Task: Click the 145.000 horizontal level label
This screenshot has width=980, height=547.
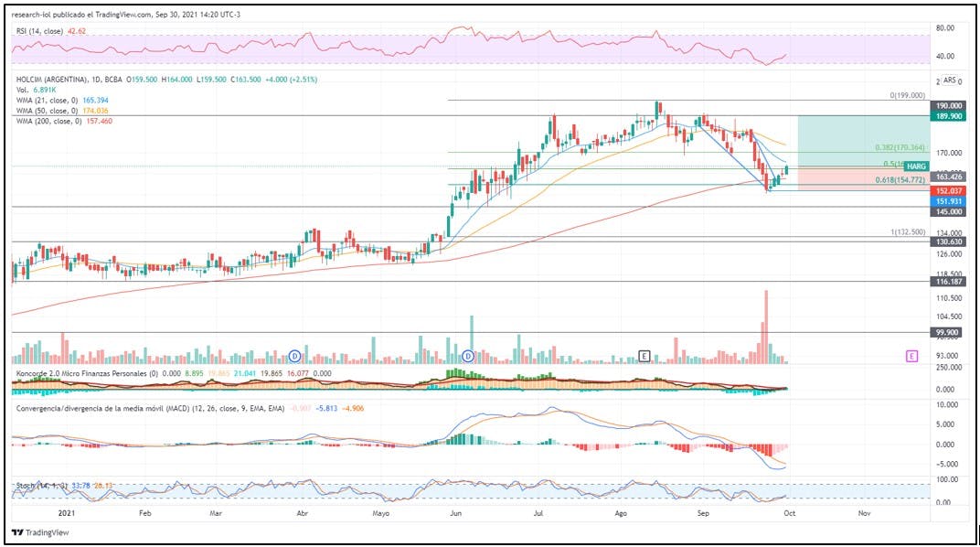Action: coord(949,212)
